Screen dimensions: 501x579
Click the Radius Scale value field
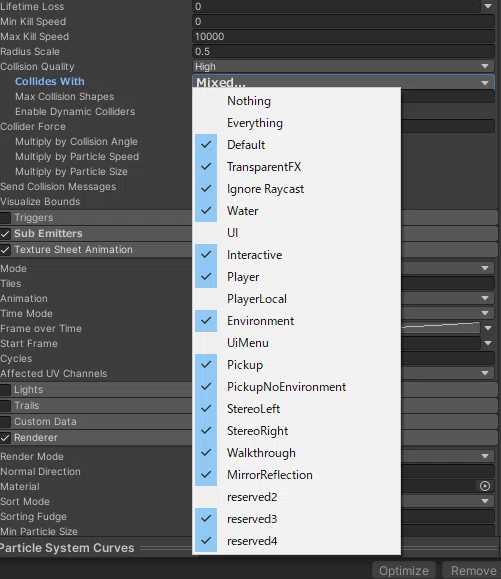343,51
